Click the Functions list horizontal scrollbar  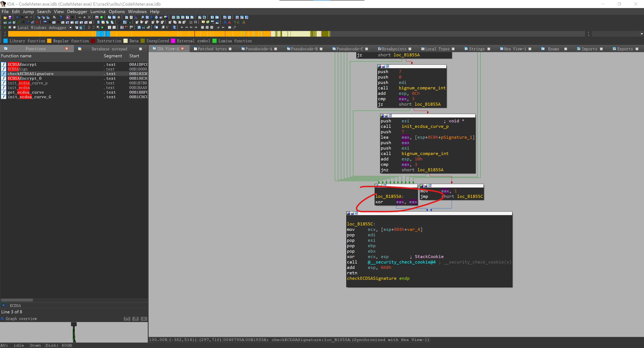[x=17, y=300]
